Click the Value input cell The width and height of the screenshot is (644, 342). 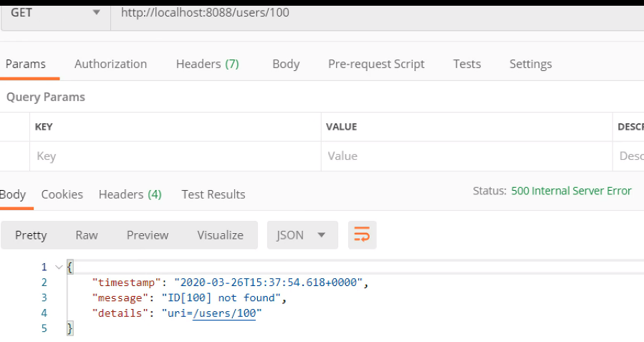(x=466, y=156)
